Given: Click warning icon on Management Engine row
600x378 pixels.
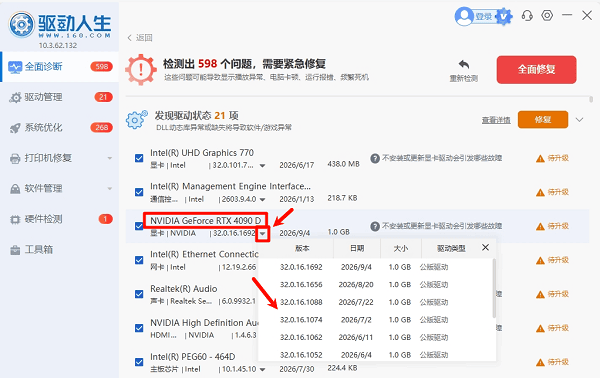Looking at the screenshot, I should click(x=540, y=192).
